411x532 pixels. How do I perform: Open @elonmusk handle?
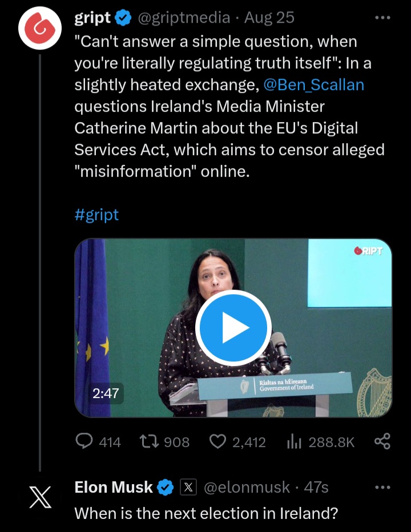click(247, 488)
